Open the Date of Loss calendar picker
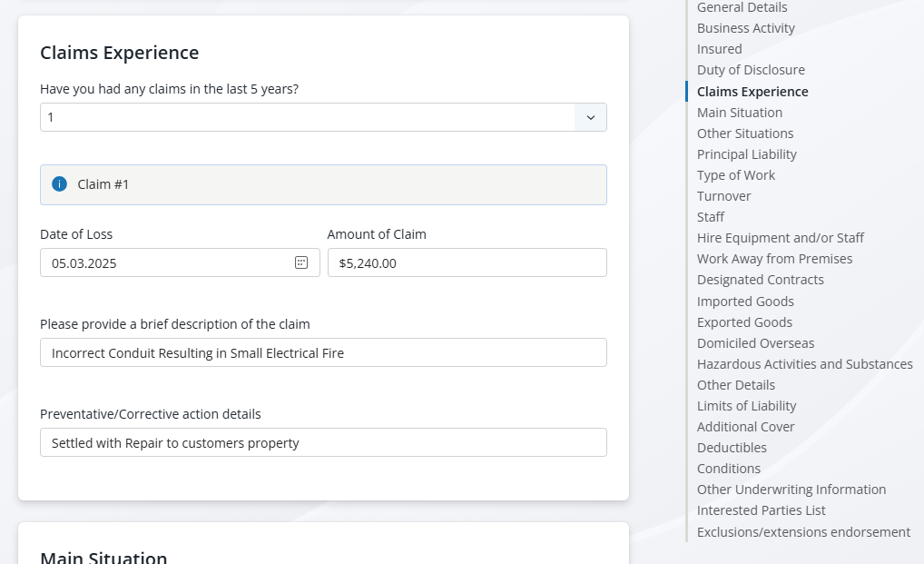924x564 pixels. (x=301, y=262)
